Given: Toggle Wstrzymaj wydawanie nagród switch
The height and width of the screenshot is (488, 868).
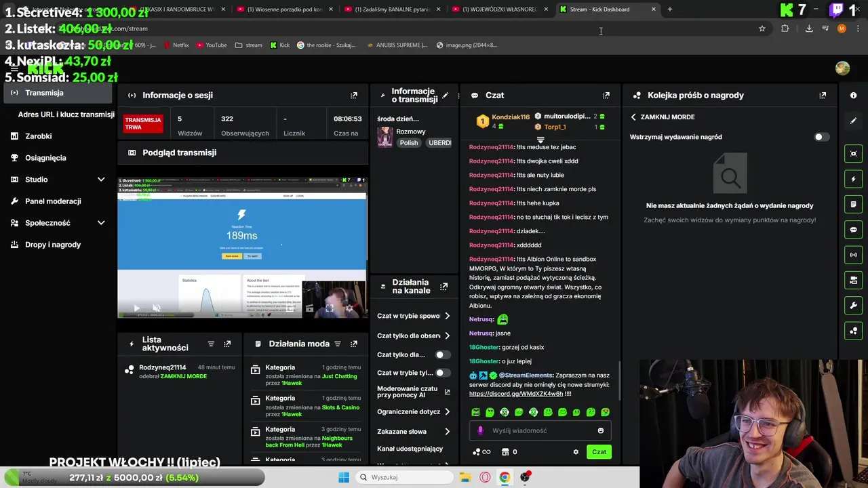Looking at the screenshot, I should (x=821, y=137).
